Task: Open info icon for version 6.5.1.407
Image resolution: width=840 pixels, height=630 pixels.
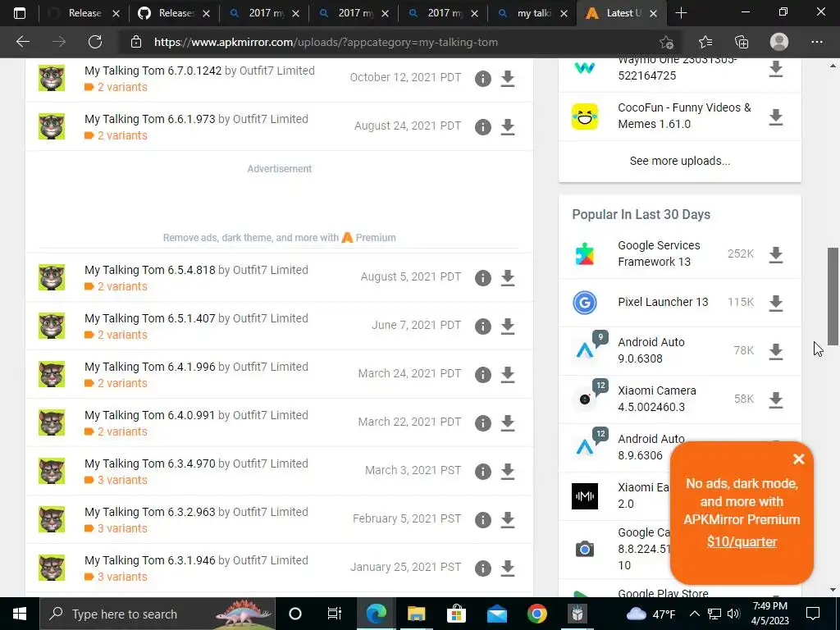Action: [x=482, y=326]
